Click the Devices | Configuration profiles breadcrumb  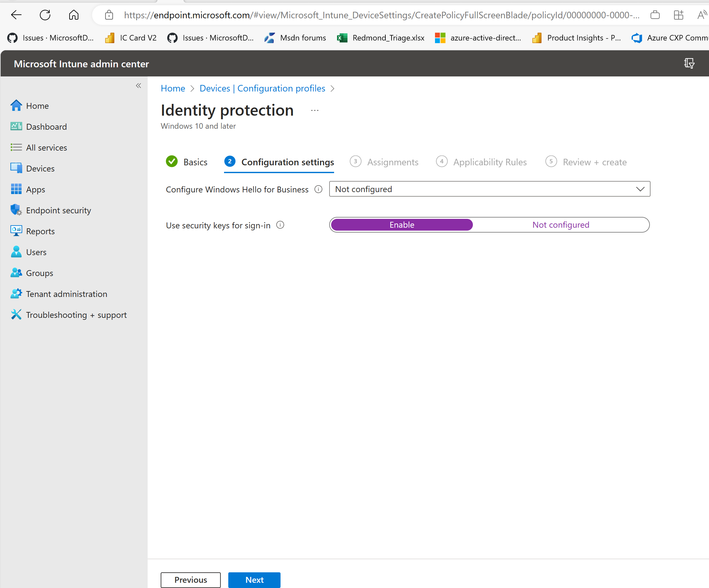[262, 89]
